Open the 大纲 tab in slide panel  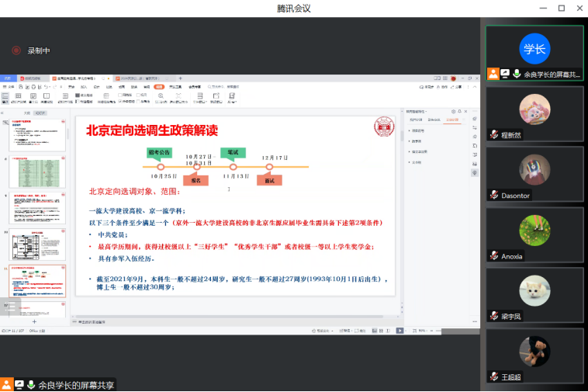(x=27, y=113)
